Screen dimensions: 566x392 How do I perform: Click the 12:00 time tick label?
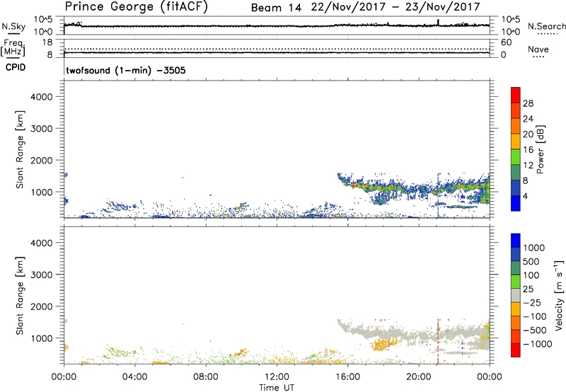click(277, 377)
